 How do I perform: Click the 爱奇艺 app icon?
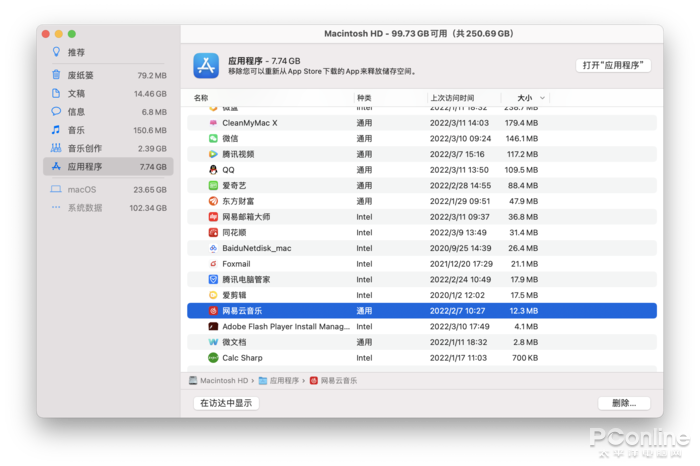coord(213,185)
